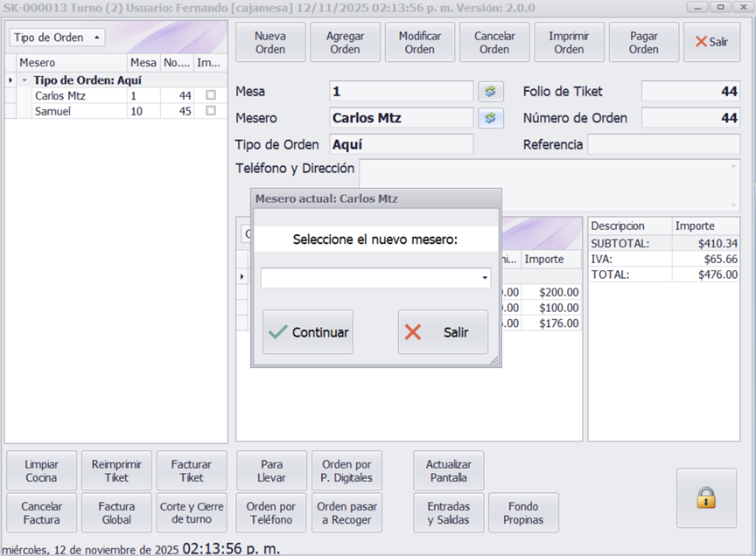
Task: Click the Orden por Teléfono button
Action: pyautogui.click(x=271, y=513)
